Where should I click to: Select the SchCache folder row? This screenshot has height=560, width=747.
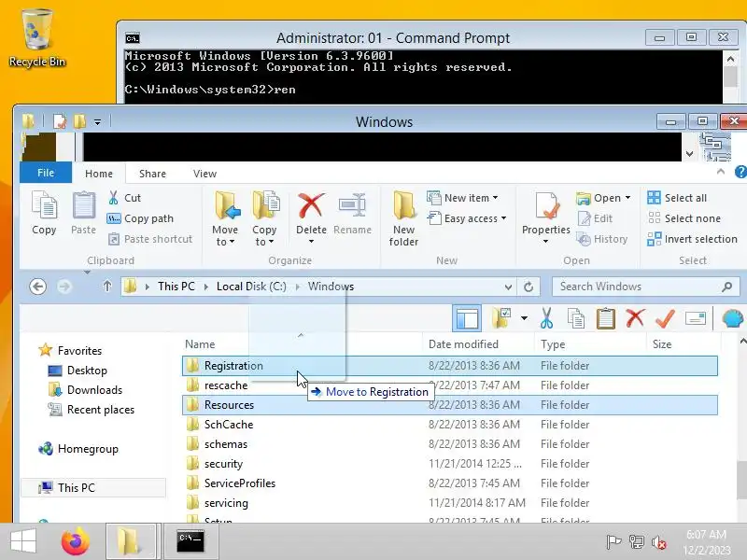tap(450, 425)
